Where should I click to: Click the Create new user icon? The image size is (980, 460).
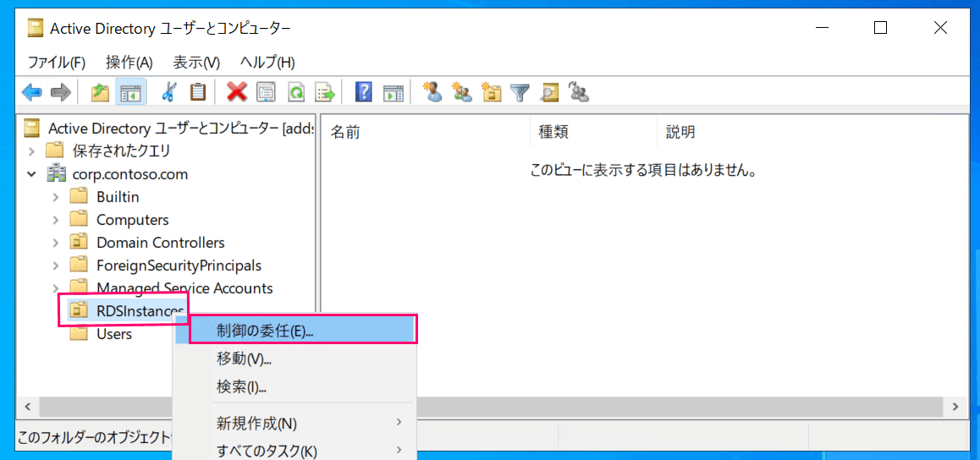(x=432, y=93)
